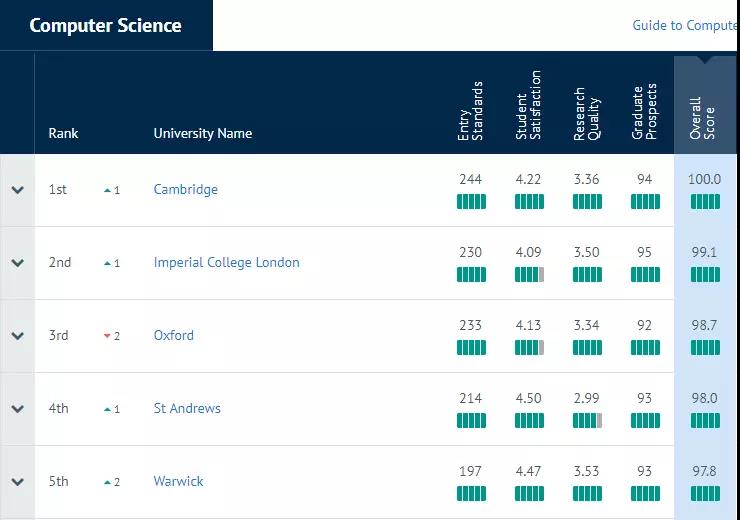740x520 pixels.
Task: Click St Andrews' Overall Score value 98.0
Action: point(704,398)
